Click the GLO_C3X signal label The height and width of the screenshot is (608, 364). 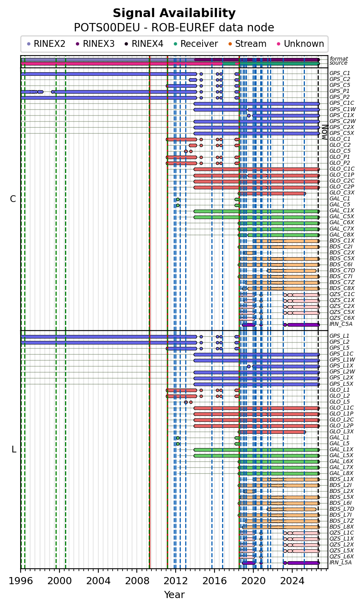point(342,193)
